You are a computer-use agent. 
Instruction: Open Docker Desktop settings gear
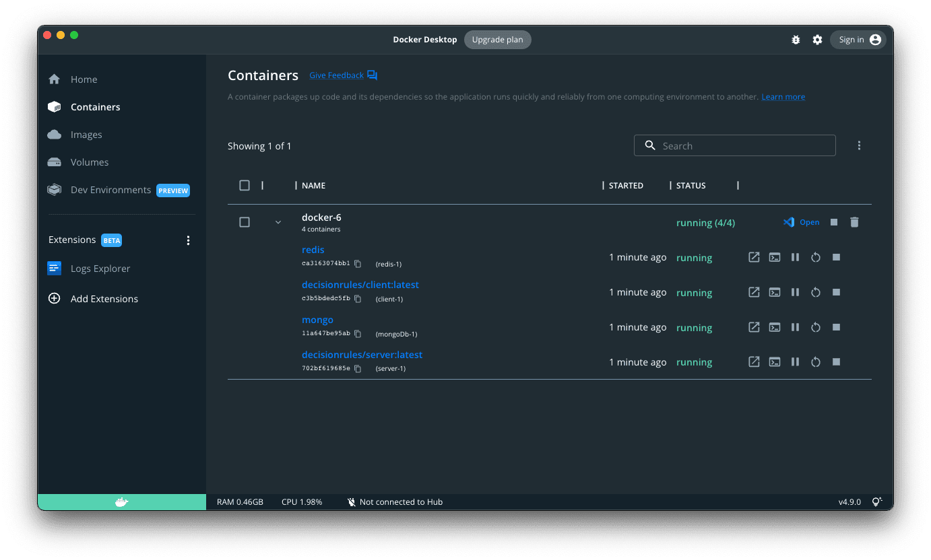tap(817, 40)
